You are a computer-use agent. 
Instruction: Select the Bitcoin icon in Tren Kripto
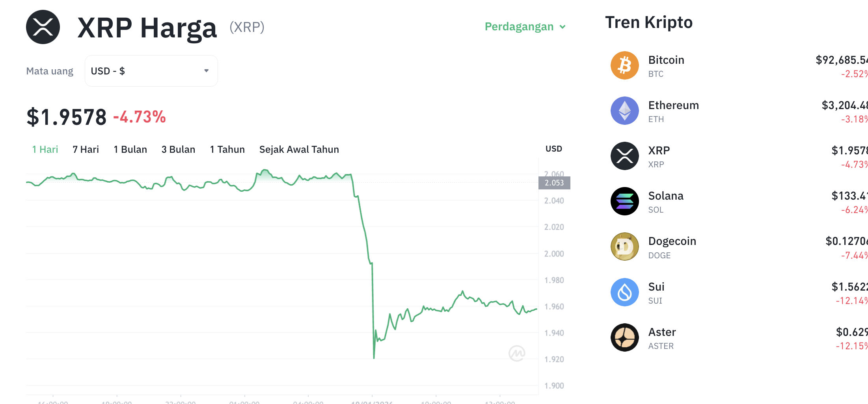coord(624,65)
